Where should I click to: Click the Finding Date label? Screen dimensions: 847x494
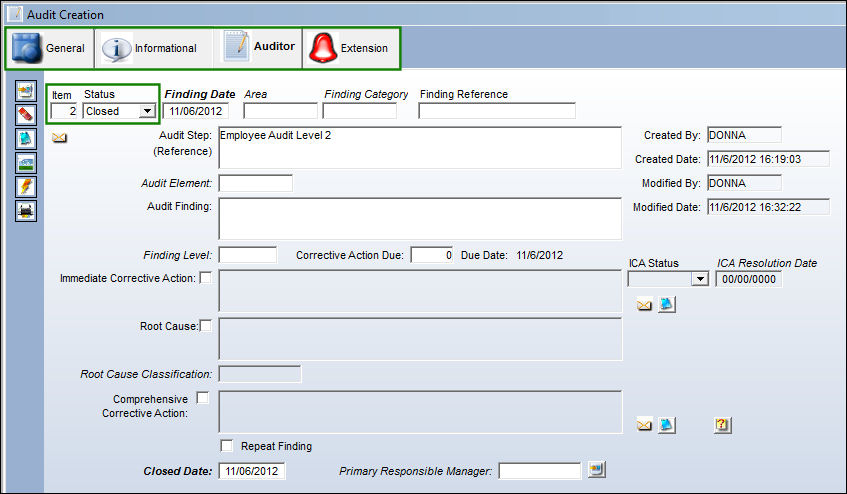(x=200, y=94)
